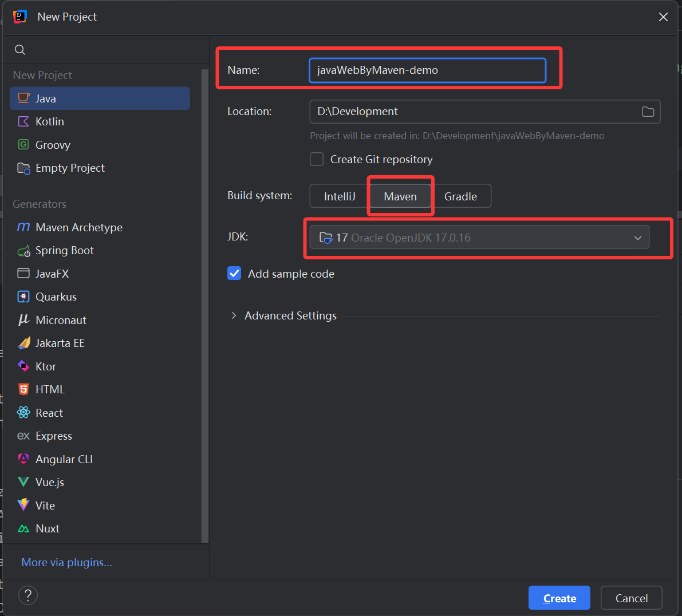Click the left list scrollbar
Image resolution: width=682 pixels, height=616 pixels.
tap(205, 306)
